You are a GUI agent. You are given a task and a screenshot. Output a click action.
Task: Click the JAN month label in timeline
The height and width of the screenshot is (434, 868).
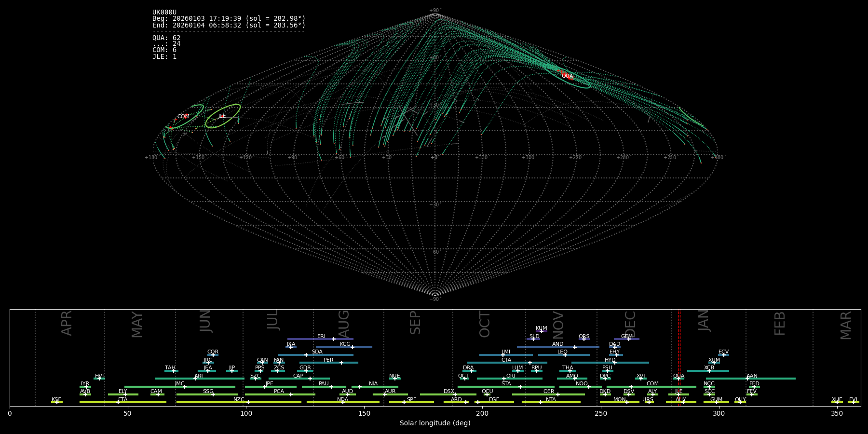(704, 321)
